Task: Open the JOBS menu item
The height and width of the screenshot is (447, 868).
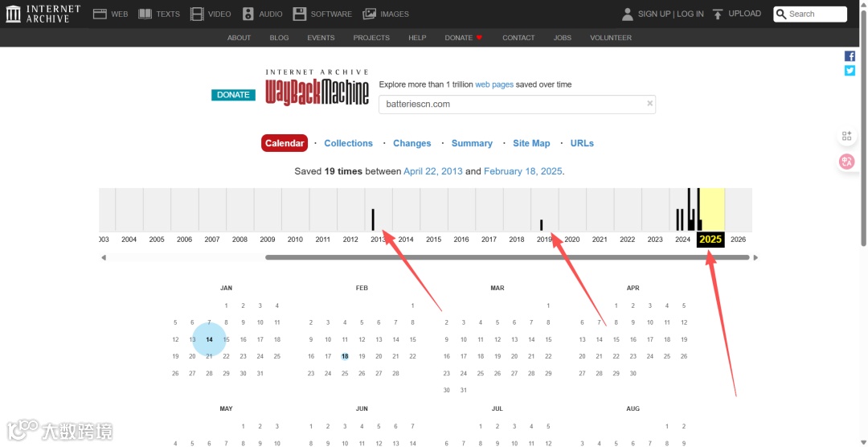Action: tap(563, 38)
